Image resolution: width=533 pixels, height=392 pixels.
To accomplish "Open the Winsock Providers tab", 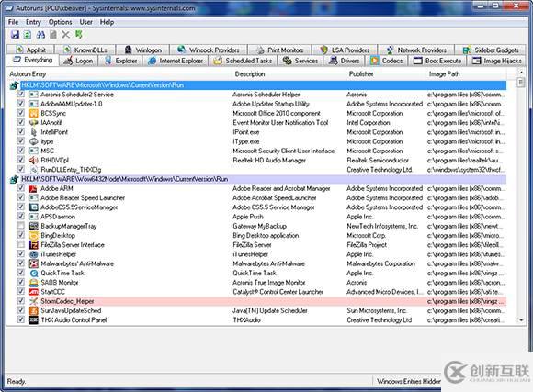I will click(209, 50).
